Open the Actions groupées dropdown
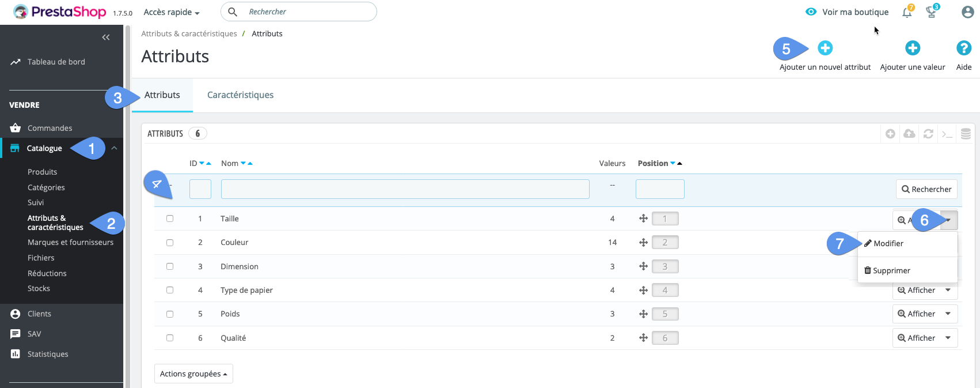The width and height of the screenshot is (980, 388). [193, 374]
